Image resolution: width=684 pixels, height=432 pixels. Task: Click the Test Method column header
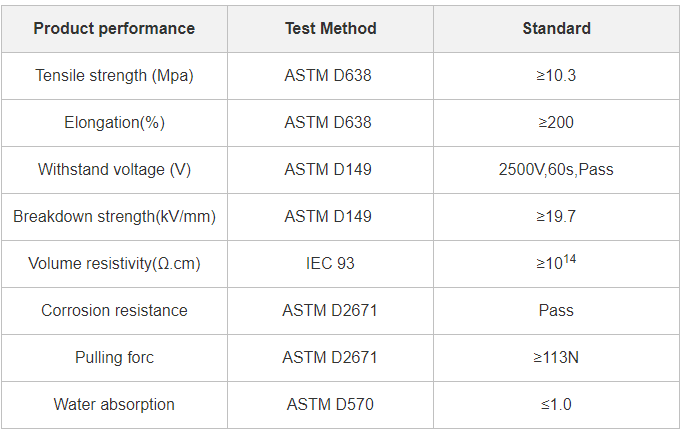click(330, 28)
